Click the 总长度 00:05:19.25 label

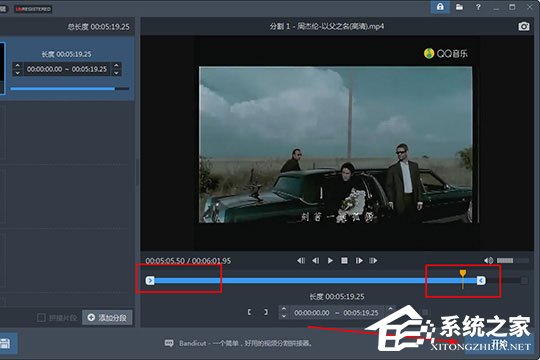(98, 27)
